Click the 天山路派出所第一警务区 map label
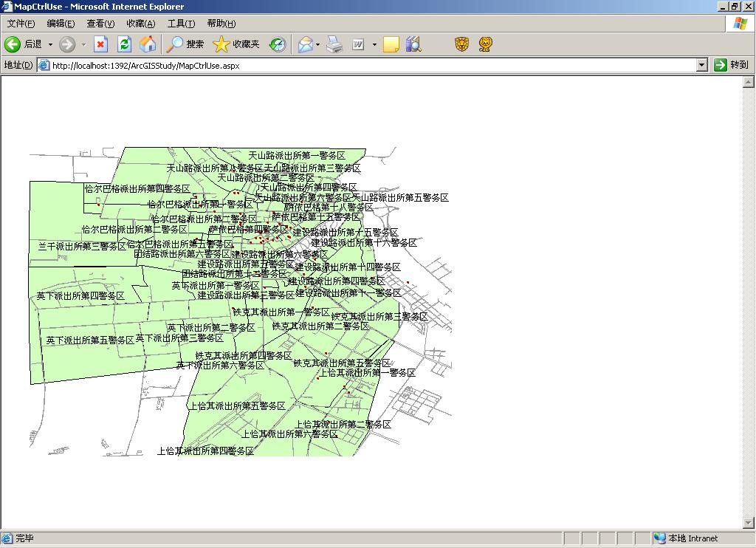 [x=297, y=156]
